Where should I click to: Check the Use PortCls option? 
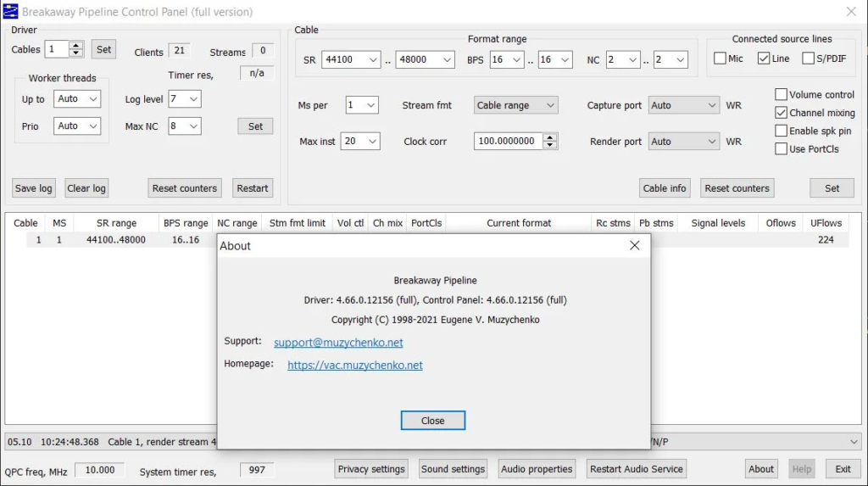pyautogui.click(x=781, y=149)
